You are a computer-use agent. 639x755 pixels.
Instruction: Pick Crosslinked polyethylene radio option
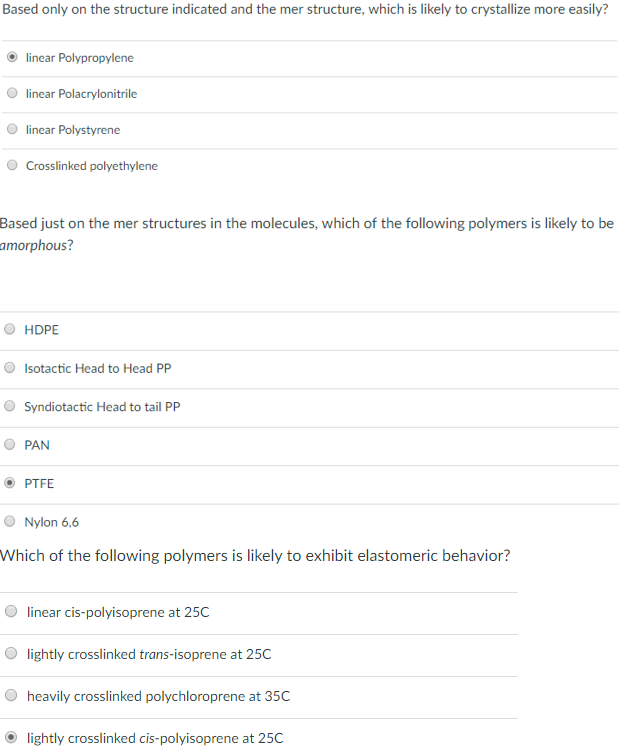coord(12,166)
